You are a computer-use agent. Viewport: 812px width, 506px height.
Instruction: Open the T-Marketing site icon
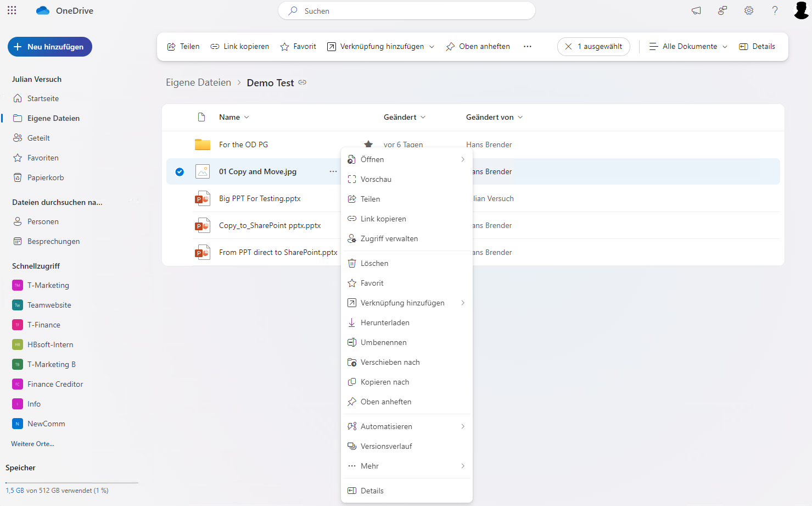tap(18, 285)
